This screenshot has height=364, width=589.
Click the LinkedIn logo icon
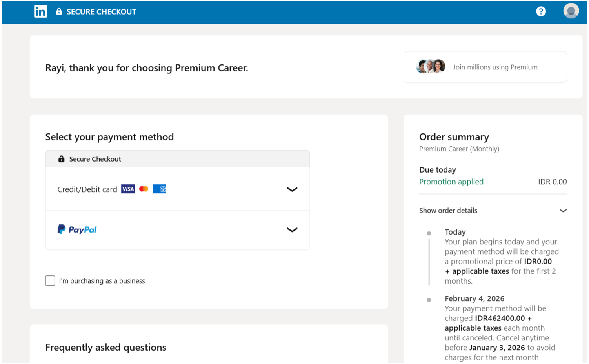(40, 11)
